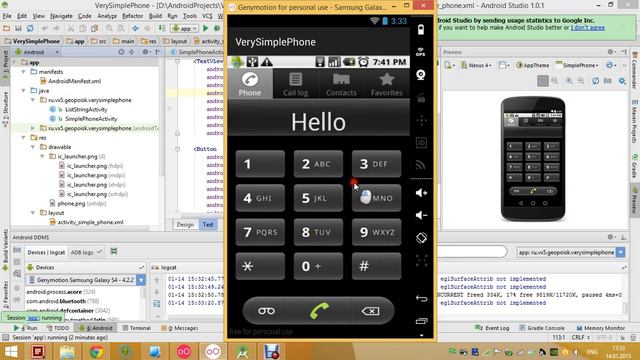This screenshot has height=360, width=640.
Task: Open Genymotion camera widget
Action: (x=421, y=75)
